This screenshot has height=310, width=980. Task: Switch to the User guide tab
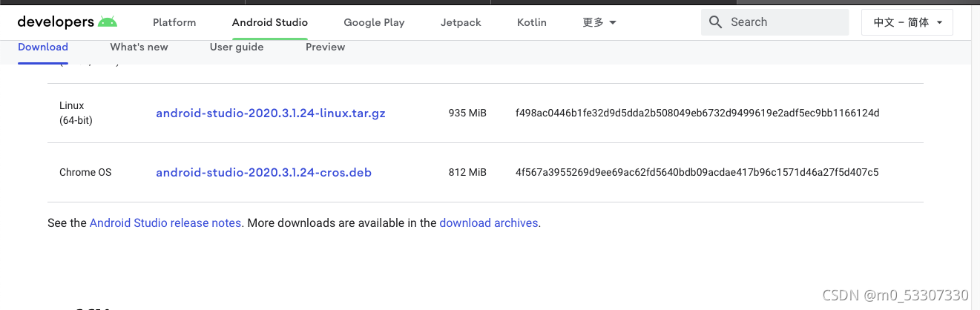[237, 47]
